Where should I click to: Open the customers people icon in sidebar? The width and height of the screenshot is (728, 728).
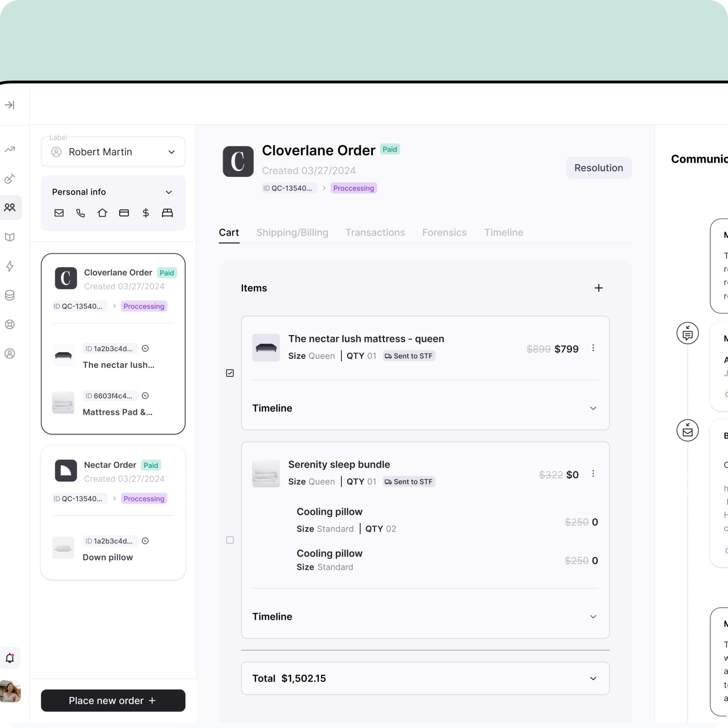(x=10, y=207)
